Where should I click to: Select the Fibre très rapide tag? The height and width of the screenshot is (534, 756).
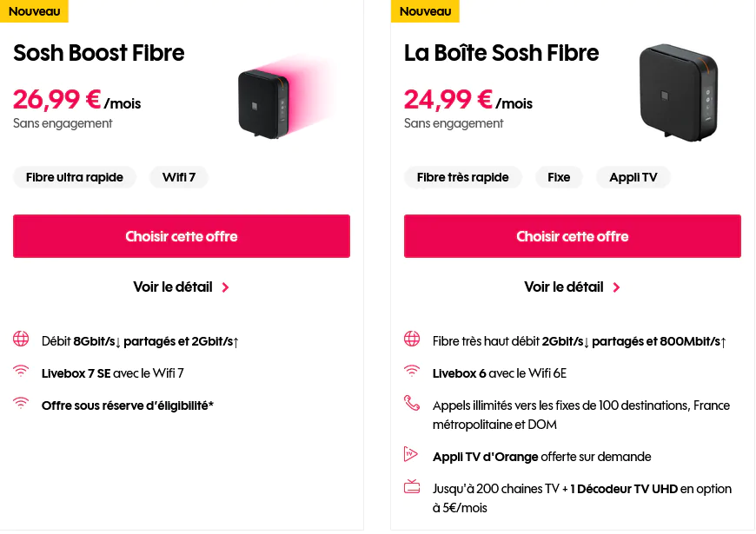coord(462,177)
